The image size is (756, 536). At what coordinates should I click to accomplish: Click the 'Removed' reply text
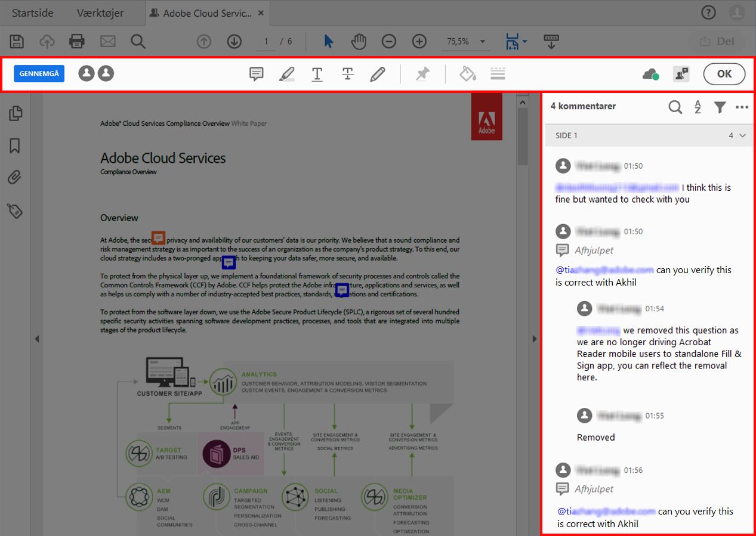pyautogui.click(x=595, y=437)
